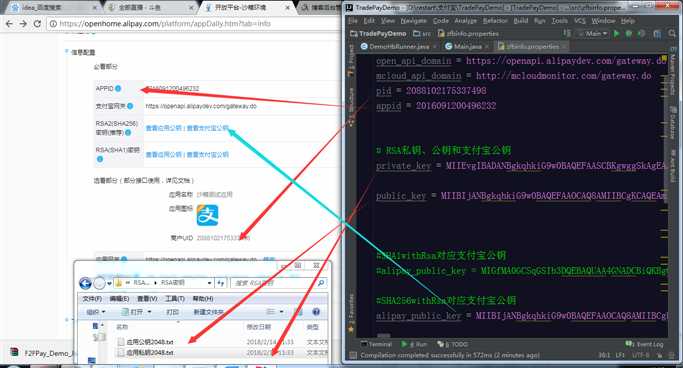The height and width of the screenshot is (368, 683).
Task: Click the browser back arrow button
Action: [9, 24]
